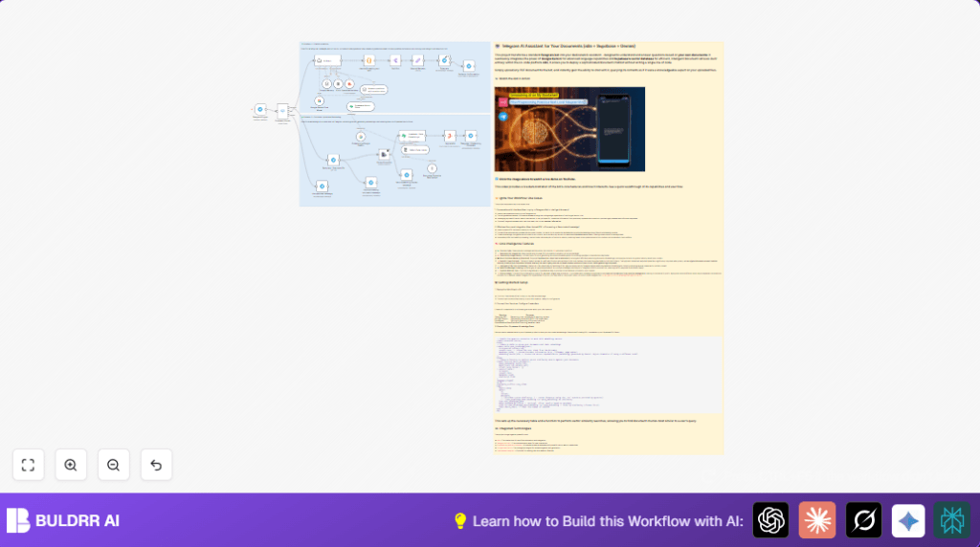This screenshot has width=980, height=547.
Task: Click the fit-to-view canvas button
Action: [28, 465]
